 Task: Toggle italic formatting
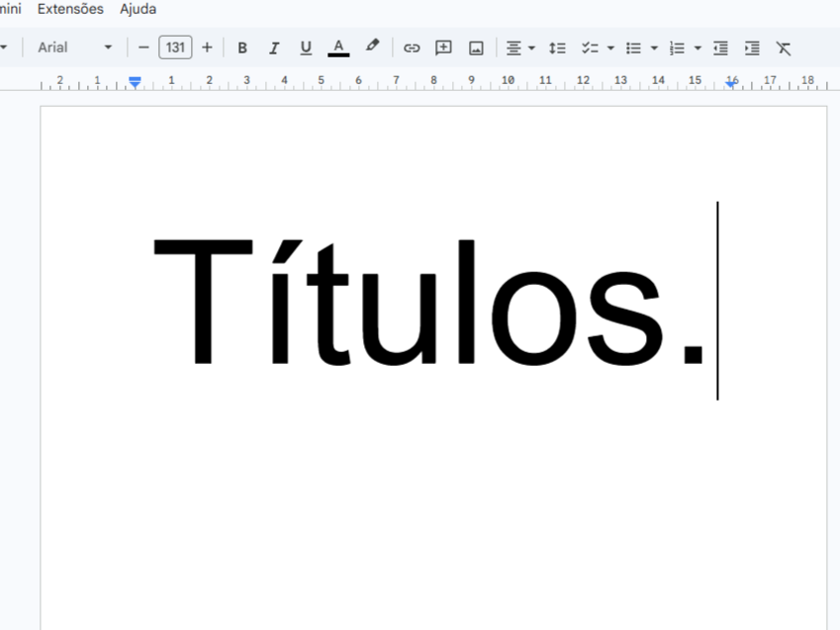[x=274, y=48]
